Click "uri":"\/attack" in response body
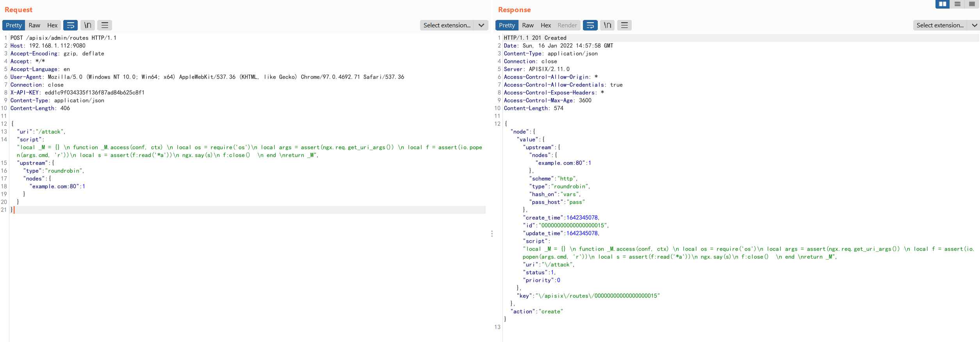980x342 pixels. pyautogui.click(x=549, y=265)
